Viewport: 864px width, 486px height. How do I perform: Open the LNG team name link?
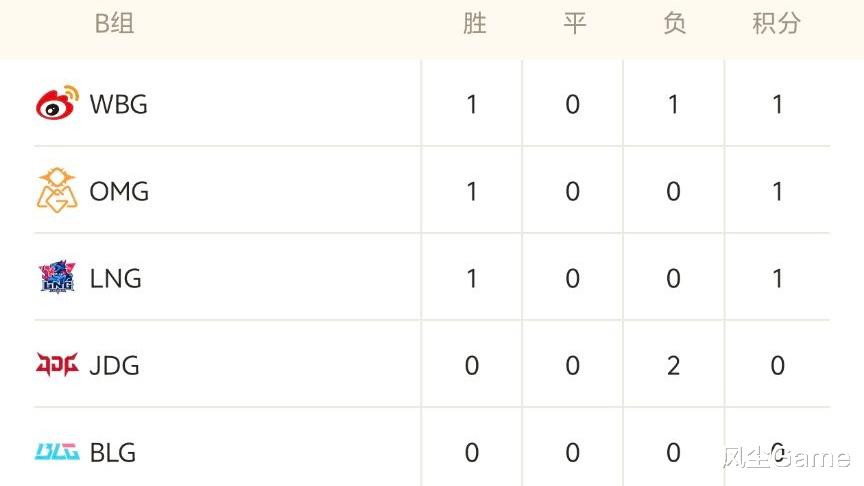[116, 278]
